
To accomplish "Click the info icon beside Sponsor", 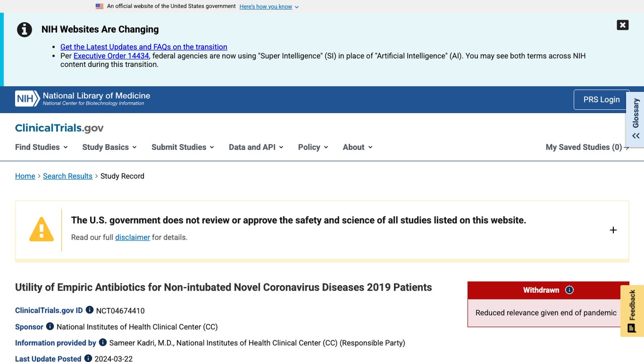I will [x=50, y=326].
